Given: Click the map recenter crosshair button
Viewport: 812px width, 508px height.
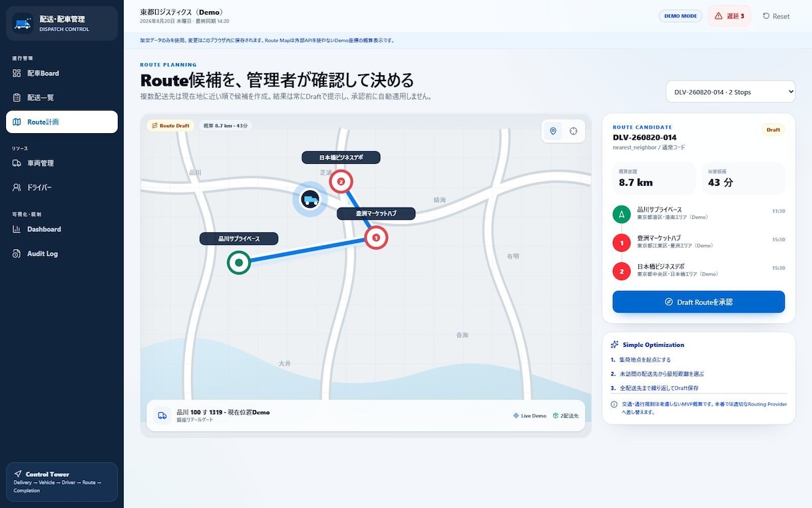Looking at the screenshot, I should click(573, 131).
